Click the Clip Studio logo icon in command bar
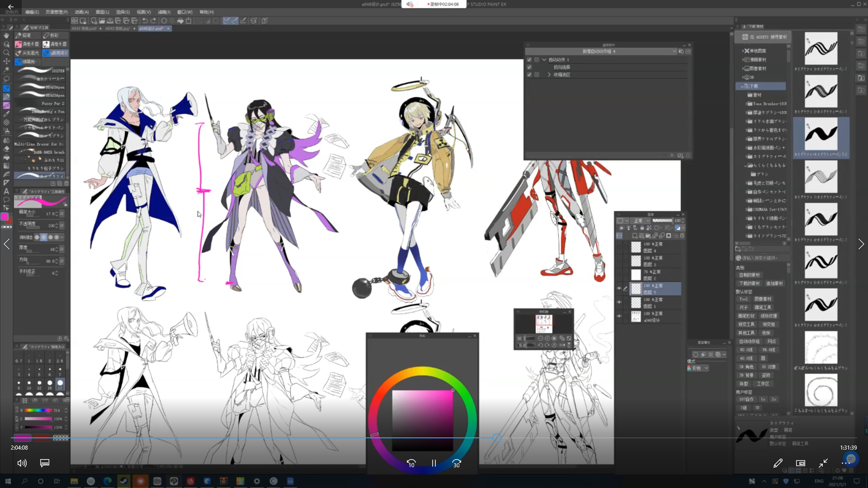Screen dimensions: 868x488 tap(75, 21)
